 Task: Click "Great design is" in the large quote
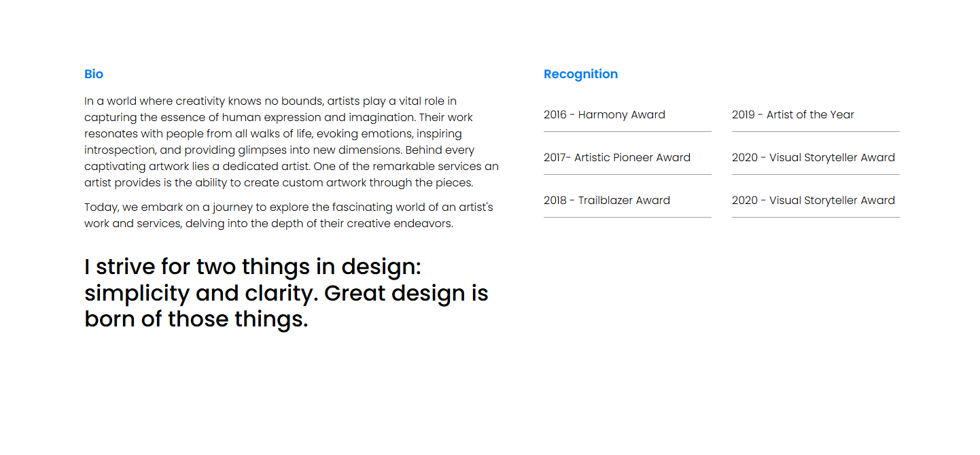(406, 294)
